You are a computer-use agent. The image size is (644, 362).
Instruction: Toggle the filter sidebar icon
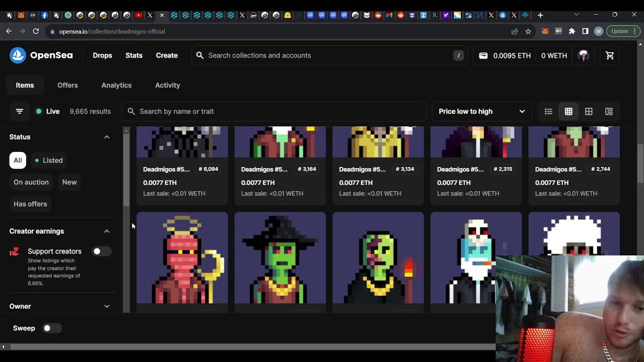pyautogui.click(x=20, y=111)
